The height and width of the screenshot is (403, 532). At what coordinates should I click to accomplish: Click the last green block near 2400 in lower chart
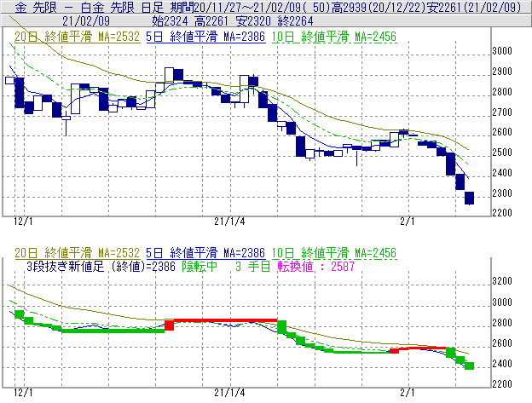click(469, 366)
